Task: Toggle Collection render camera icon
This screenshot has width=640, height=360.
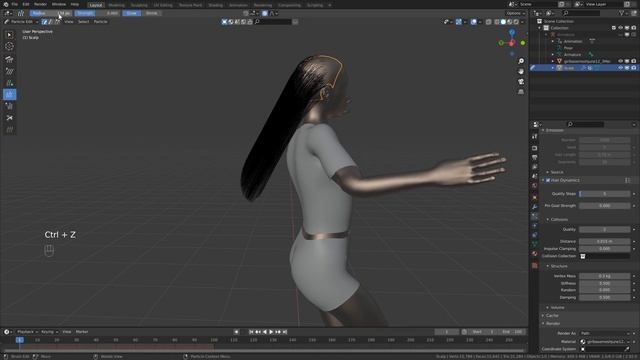Action: [633, 28]
